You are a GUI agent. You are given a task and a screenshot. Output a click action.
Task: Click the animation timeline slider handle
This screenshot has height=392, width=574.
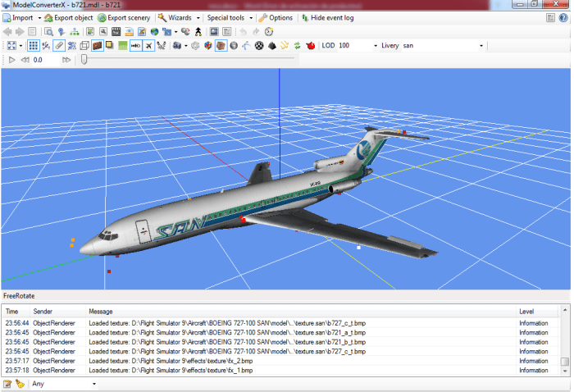(84, 60)
